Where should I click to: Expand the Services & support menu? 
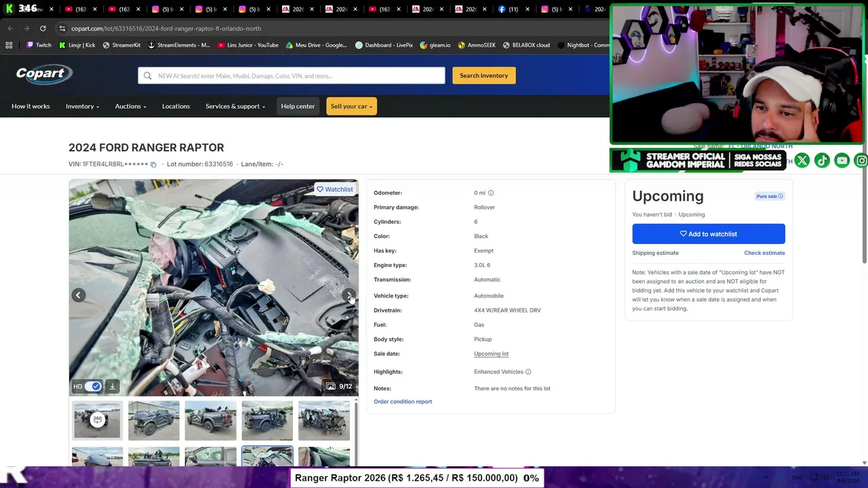pyautogui.click(x=235, y=106)
